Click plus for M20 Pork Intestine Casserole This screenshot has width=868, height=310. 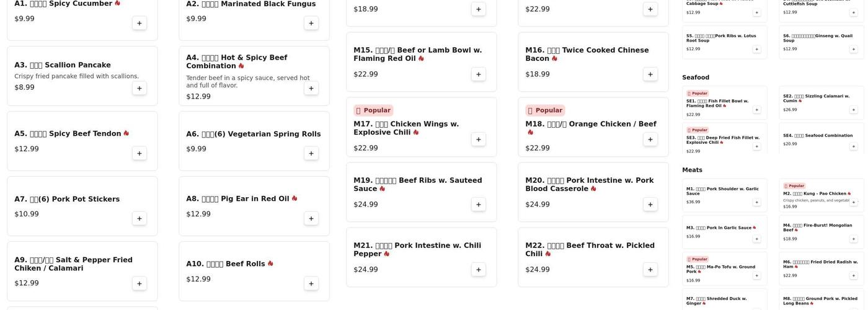point(650,205)
